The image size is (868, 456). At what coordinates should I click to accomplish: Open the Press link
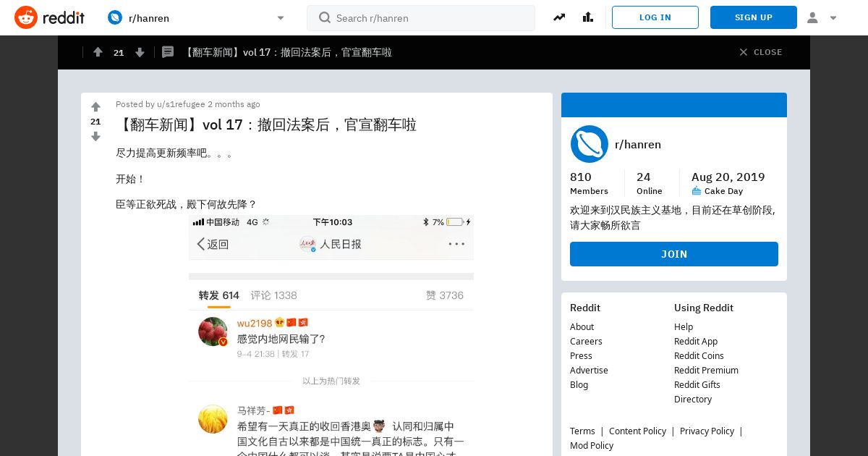[x=581, y=355]
